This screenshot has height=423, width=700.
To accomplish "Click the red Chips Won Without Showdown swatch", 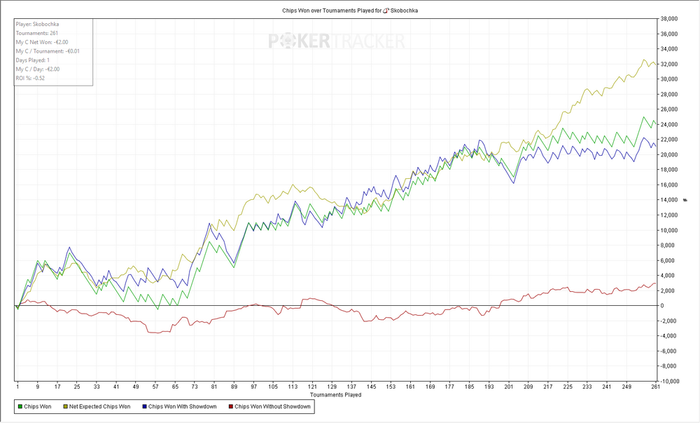I will pos(231,406).
